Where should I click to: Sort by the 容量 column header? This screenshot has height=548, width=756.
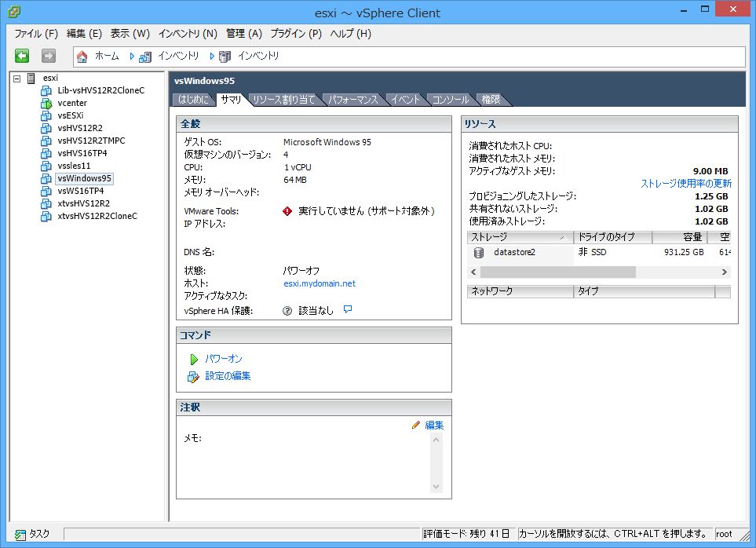pyautogui.click(x=680, y=237)
